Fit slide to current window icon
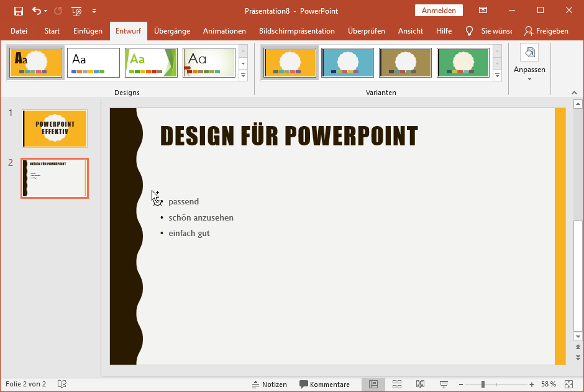This screenshot has width=584, height=392. pos(568,384)
